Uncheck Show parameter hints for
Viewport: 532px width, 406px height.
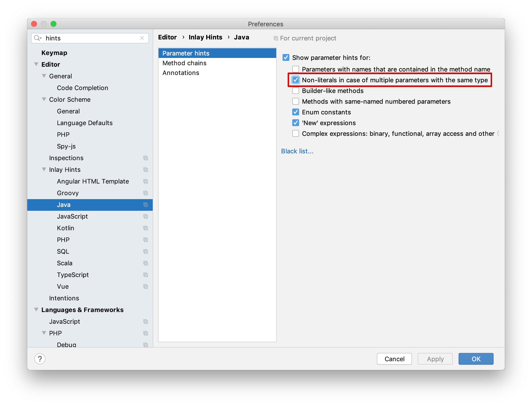[x=286, y=58]
